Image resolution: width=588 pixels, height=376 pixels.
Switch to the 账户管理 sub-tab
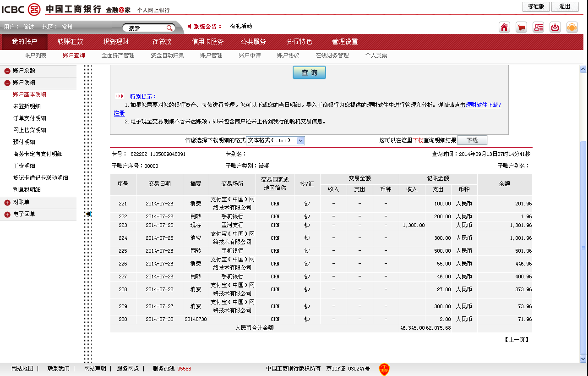pyautogui.click(x=211, y=55)
